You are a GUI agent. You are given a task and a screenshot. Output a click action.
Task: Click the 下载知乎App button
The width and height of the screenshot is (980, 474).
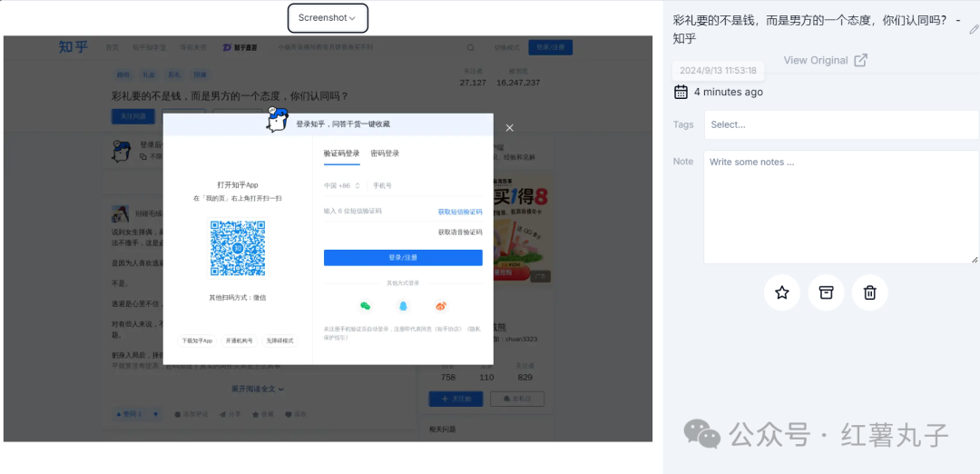197,341
